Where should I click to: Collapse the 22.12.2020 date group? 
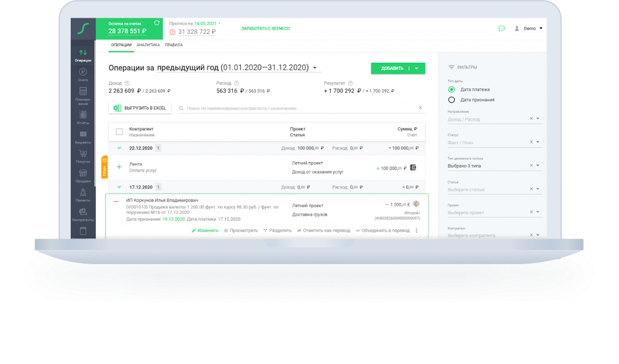(x=119, y=148)
